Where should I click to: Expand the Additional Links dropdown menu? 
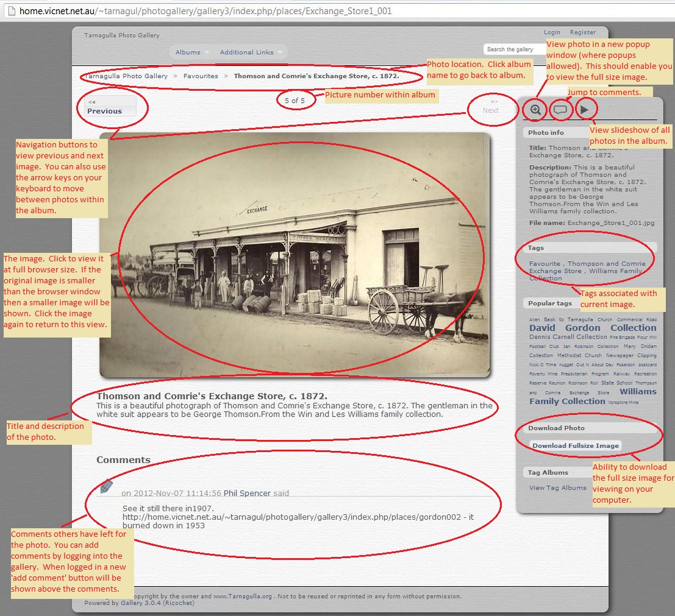coord(251,52)
